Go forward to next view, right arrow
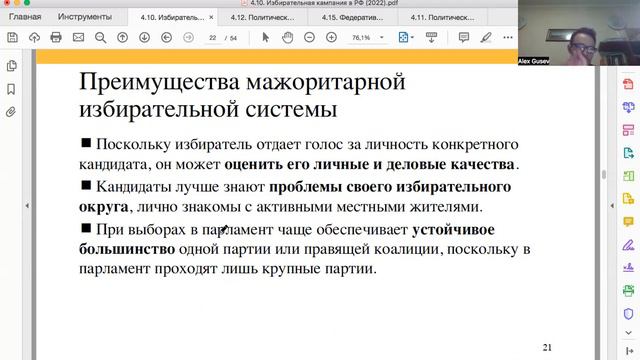This screenshot has width=640, height=360. [189, 38]
